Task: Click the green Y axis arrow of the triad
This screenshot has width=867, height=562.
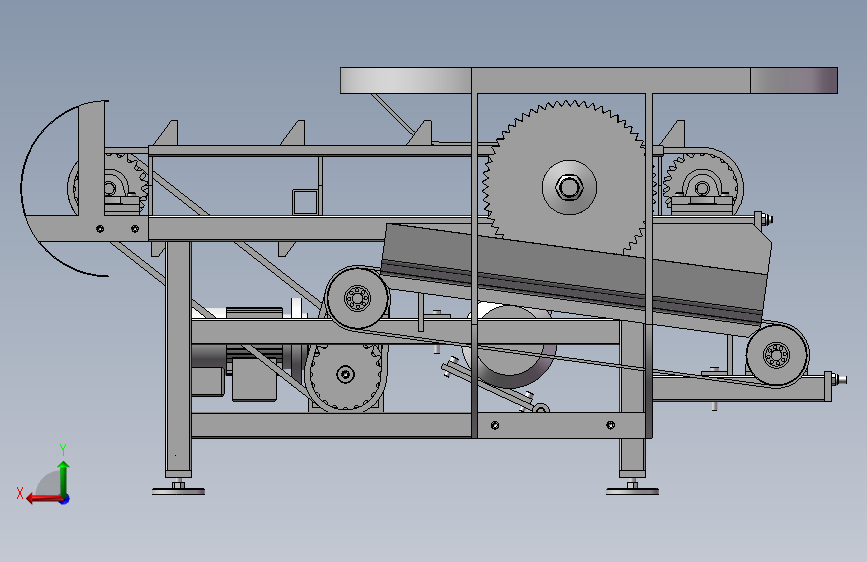Action: [x=64, y=478]
